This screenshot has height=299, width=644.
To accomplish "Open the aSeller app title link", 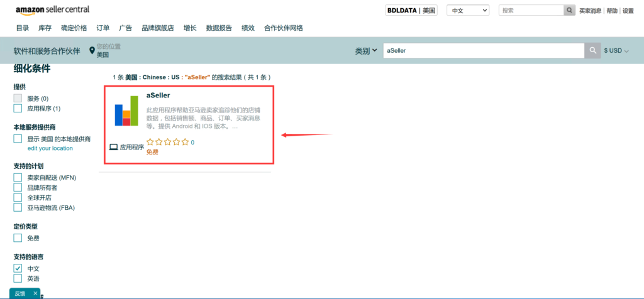I will click(158, 95).
